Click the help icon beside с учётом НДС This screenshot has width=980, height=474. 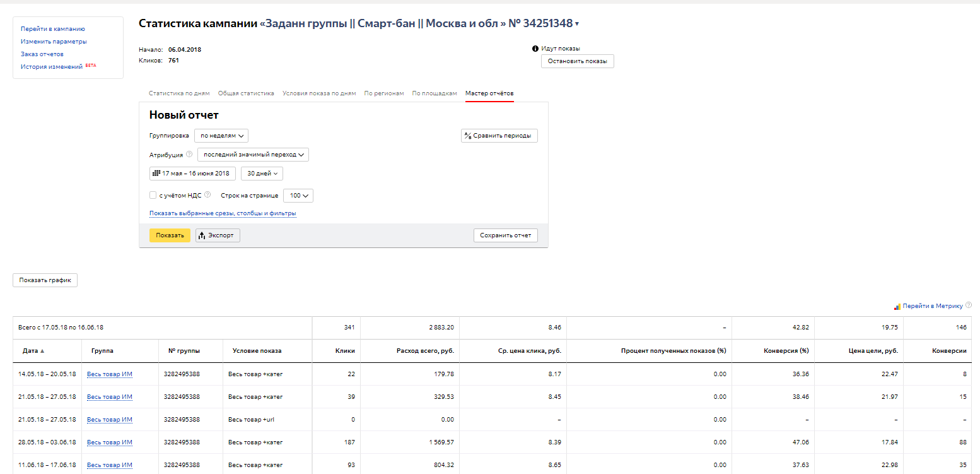point(207,195)
